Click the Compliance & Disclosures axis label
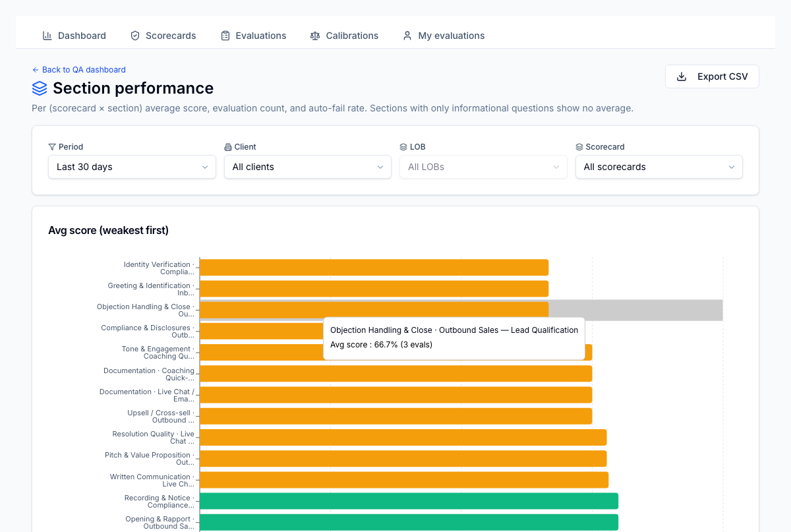 point(148,332)
